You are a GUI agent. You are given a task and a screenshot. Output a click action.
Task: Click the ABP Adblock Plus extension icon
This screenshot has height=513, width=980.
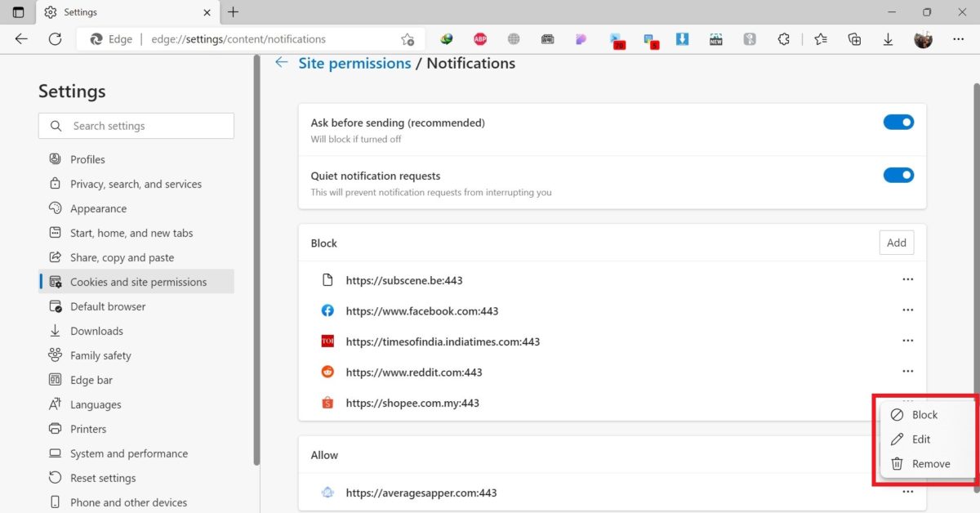click(480, 38)
